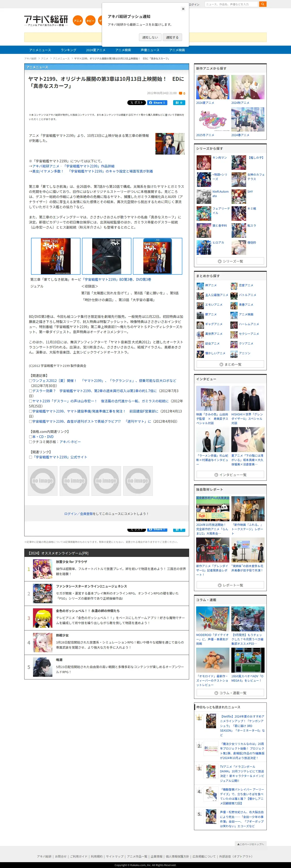Click the まとめ一覧 button
The height and width of the screenshot is (868, 291).
230,364
